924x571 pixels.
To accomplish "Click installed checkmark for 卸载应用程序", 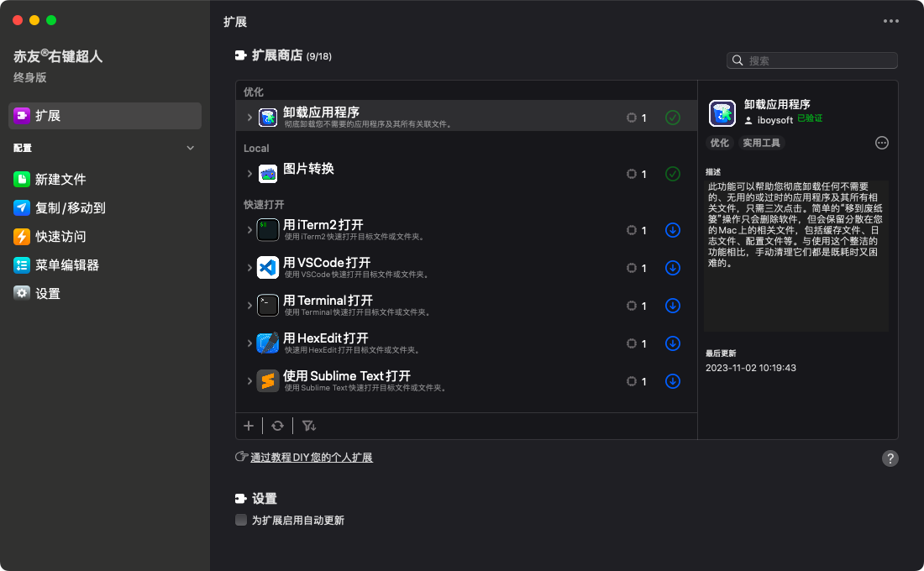I will click(x=672, y=118).
